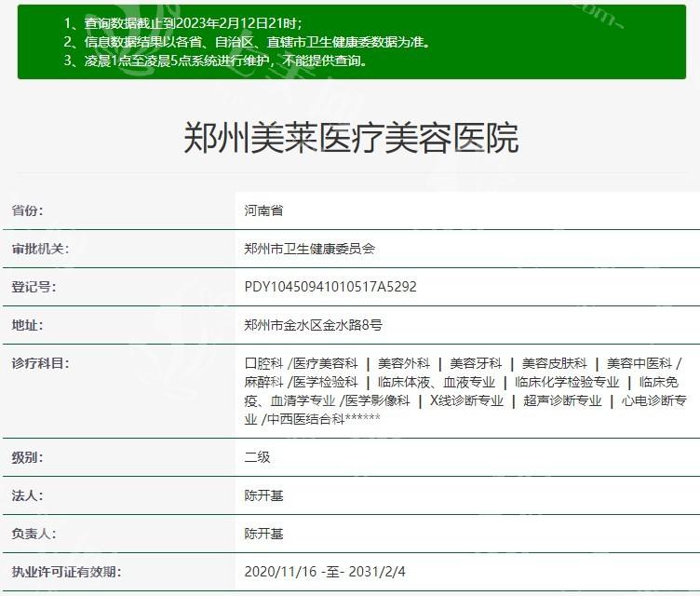Click 美容牙科 in the departments list

(476, 364)
